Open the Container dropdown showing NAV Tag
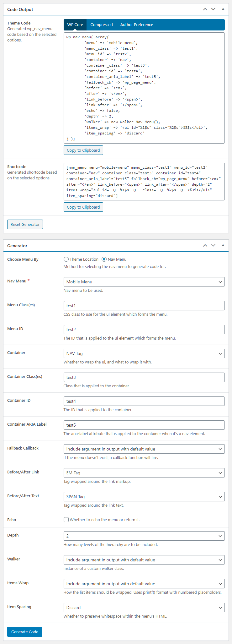This screenshot has width=232, height=644. [144, 353]
